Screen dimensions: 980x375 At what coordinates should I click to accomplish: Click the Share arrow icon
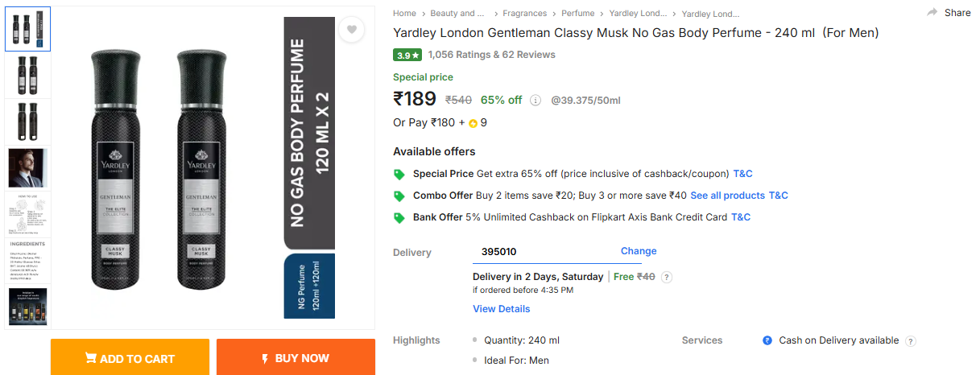click(x=932, y=13)
